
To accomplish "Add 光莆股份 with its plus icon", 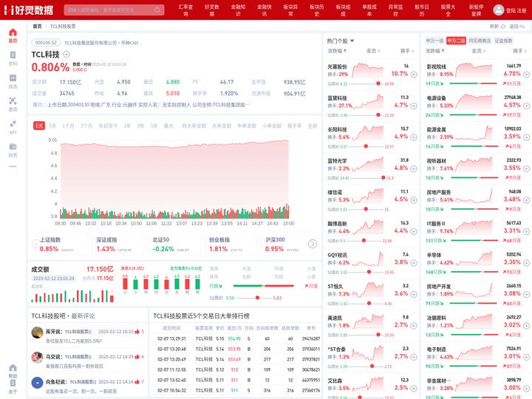I will point(414,75).
